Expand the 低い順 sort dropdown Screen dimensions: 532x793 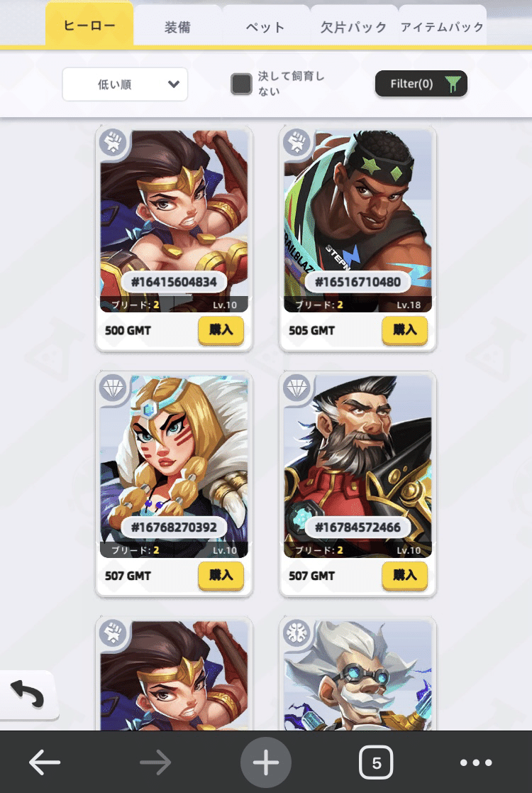[x=125, y=84]
